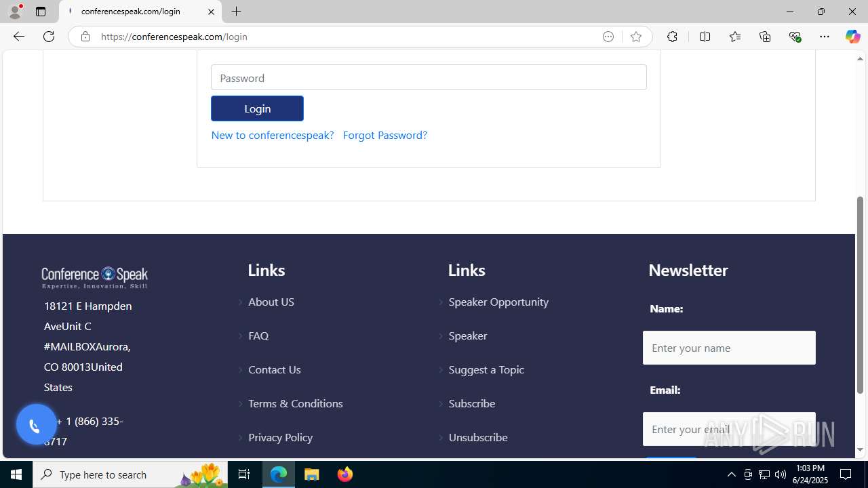The width and height of the screenshot is (868, 488).
Task: Launch the Copilot sidebar icon
Action: tap(852, 37)
